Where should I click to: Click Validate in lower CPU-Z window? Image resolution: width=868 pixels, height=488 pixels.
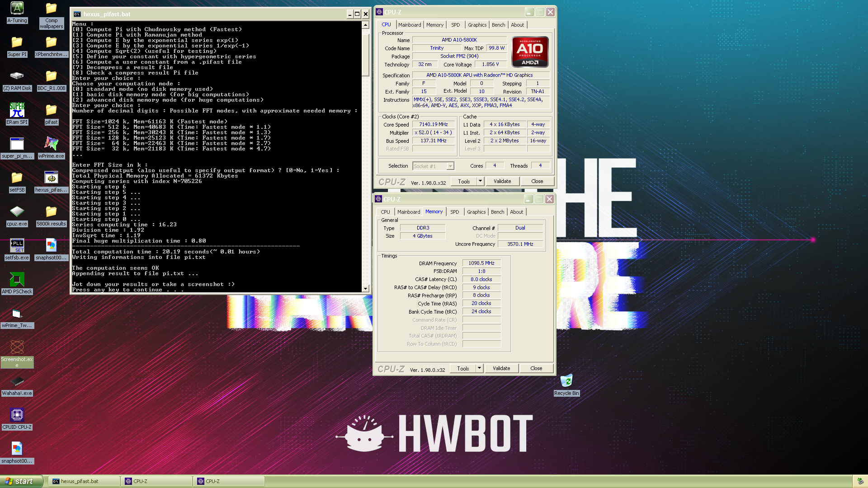pos(501,368)
